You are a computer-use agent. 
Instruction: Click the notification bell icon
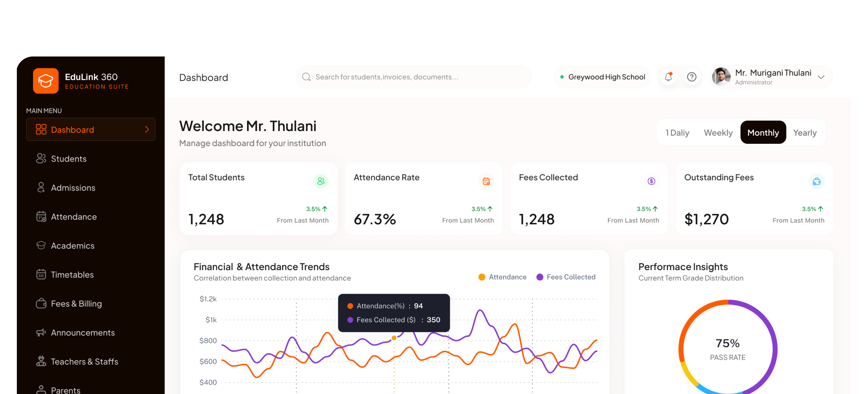coord(669,77)
